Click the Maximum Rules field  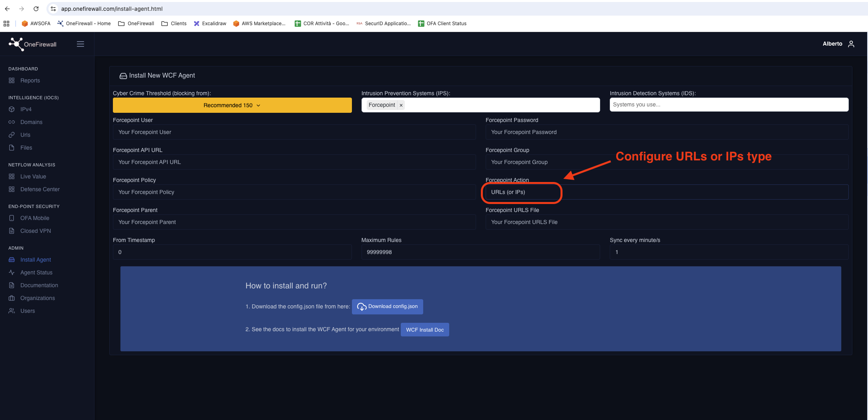tap(480, 252)
